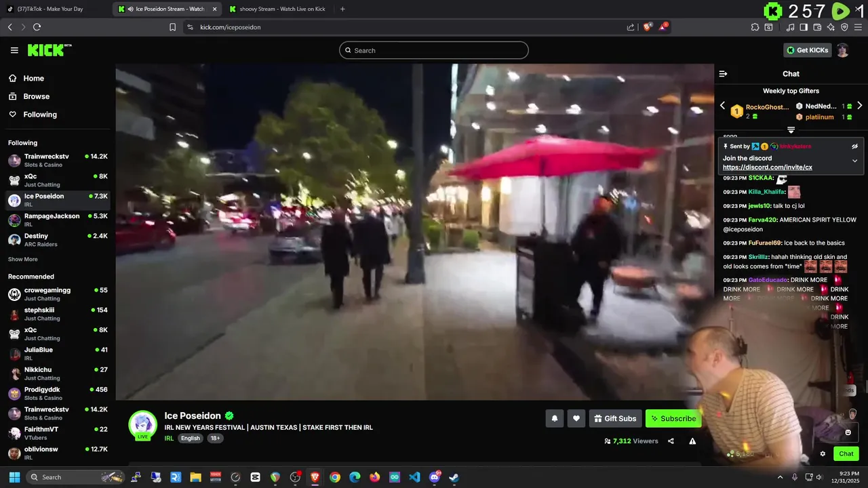Image resolution: width=868 pixels, height=488 pixels.
Task: Share the page from address bar
Action: tap(631, 27)
